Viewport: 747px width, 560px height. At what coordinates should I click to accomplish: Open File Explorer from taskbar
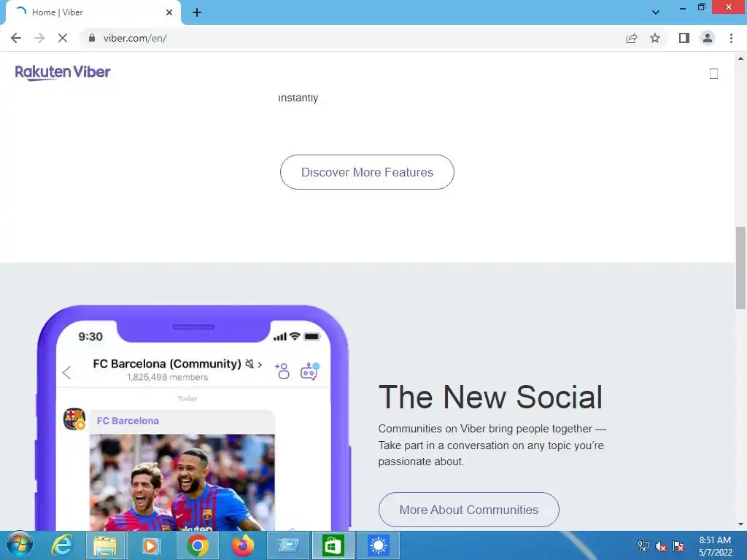[105, 545]
